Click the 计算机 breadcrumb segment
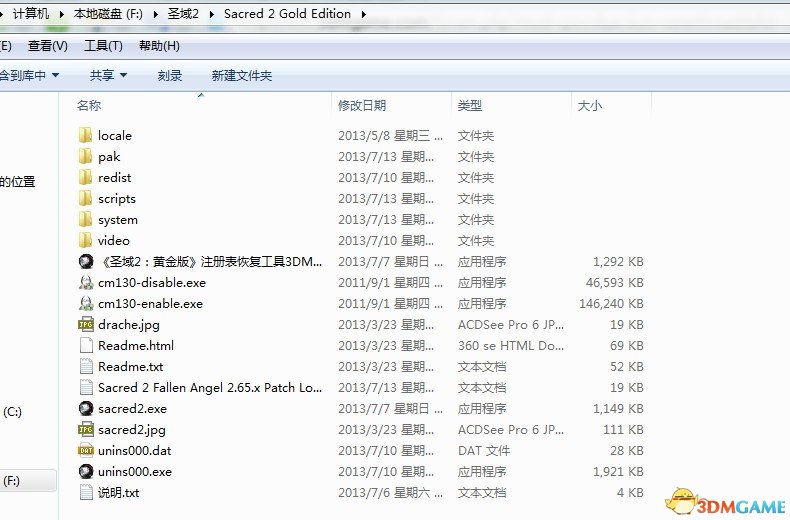The image size is (790, 520). pos(31,14)
